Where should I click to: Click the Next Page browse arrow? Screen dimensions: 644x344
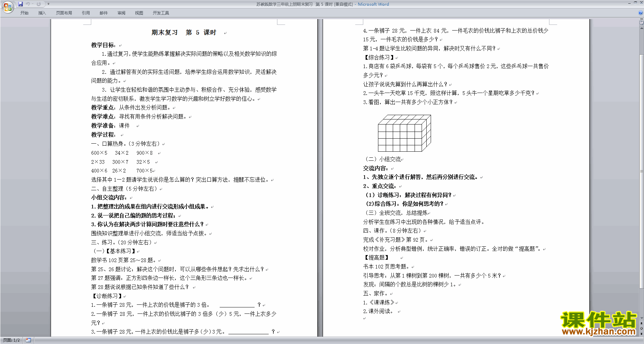642,334
